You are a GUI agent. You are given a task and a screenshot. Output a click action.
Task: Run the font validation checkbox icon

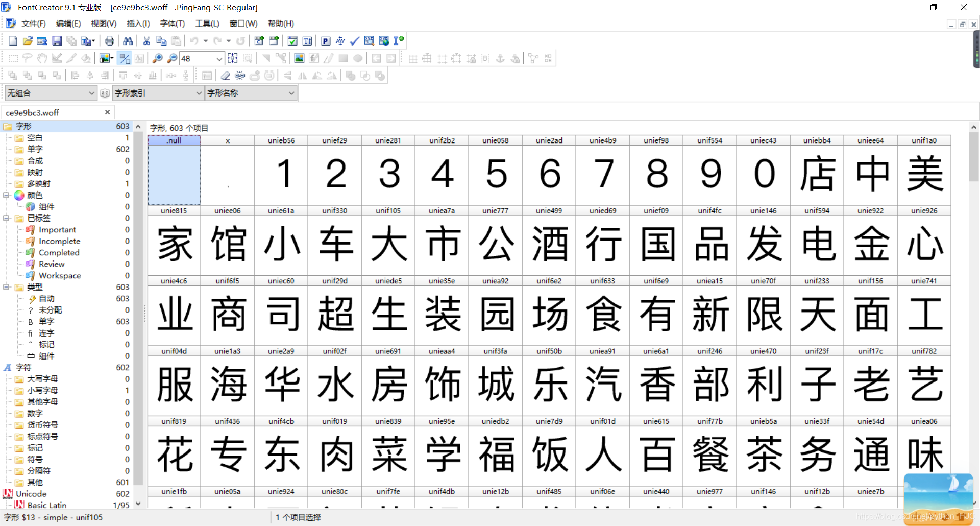292,41
